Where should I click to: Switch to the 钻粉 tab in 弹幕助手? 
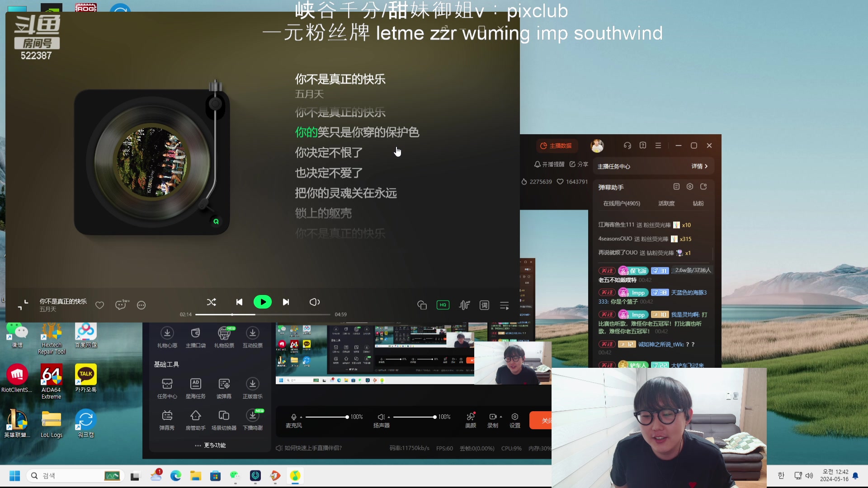tap(698, 203)
